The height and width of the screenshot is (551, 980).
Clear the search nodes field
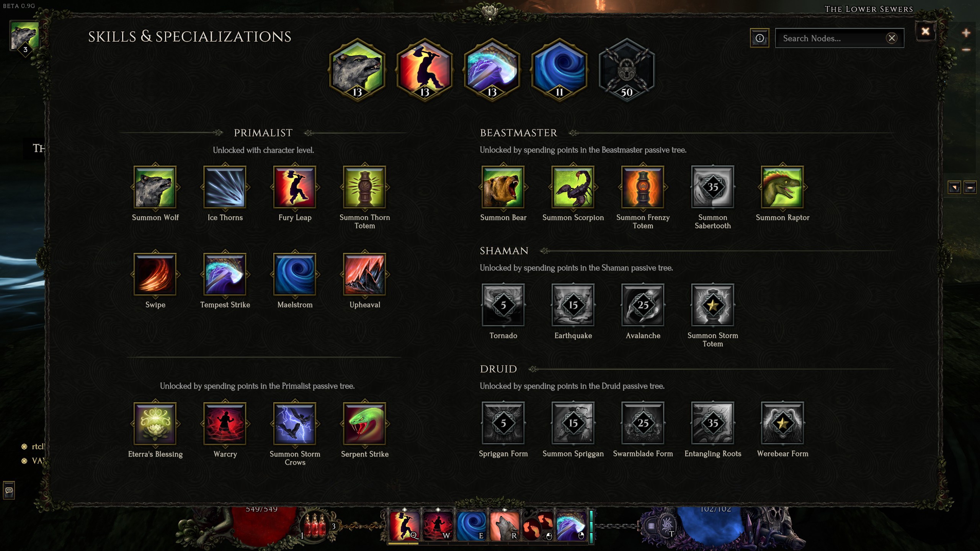pos(892,38)
